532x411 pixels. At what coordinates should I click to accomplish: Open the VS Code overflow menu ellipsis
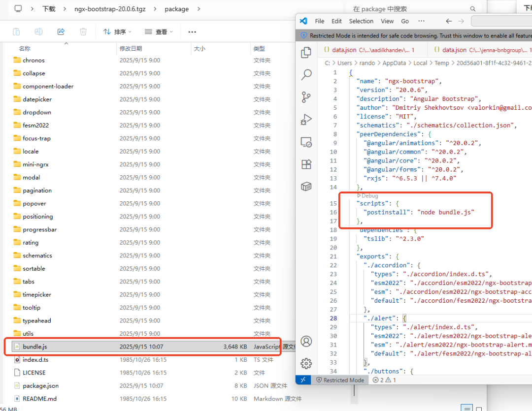click(421, 21)
